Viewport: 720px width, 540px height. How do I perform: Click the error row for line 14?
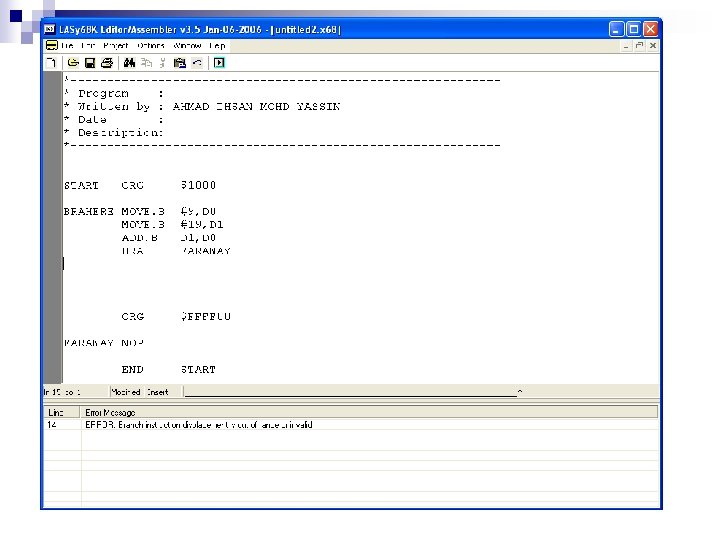[351, 425]
